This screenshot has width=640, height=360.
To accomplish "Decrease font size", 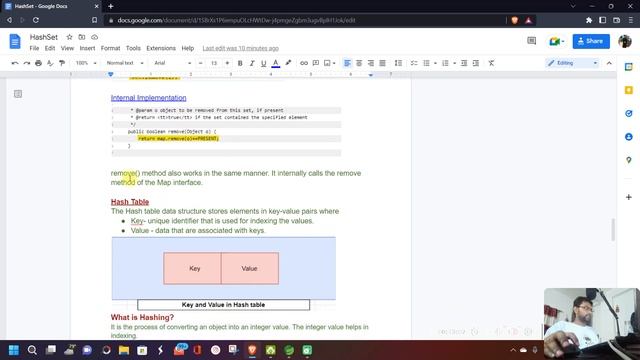I will [200, 63].
